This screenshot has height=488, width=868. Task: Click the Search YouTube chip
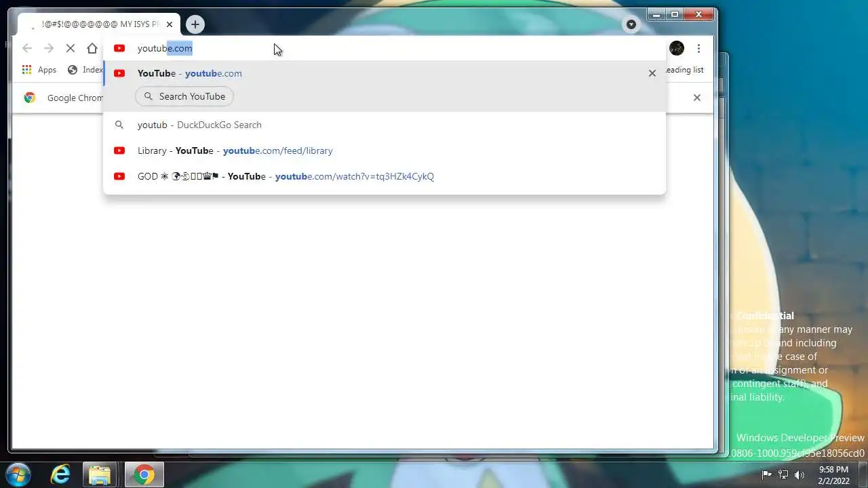coord(184,96)
